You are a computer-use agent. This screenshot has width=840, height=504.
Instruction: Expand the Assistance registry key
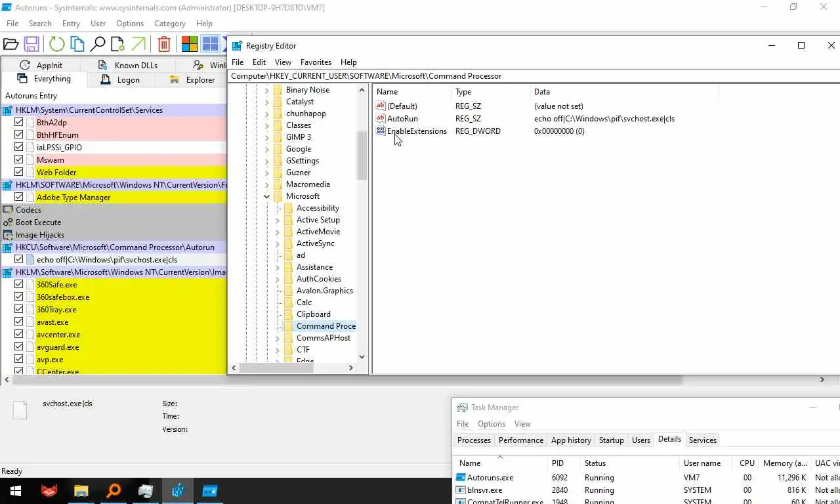pos(278,267)
